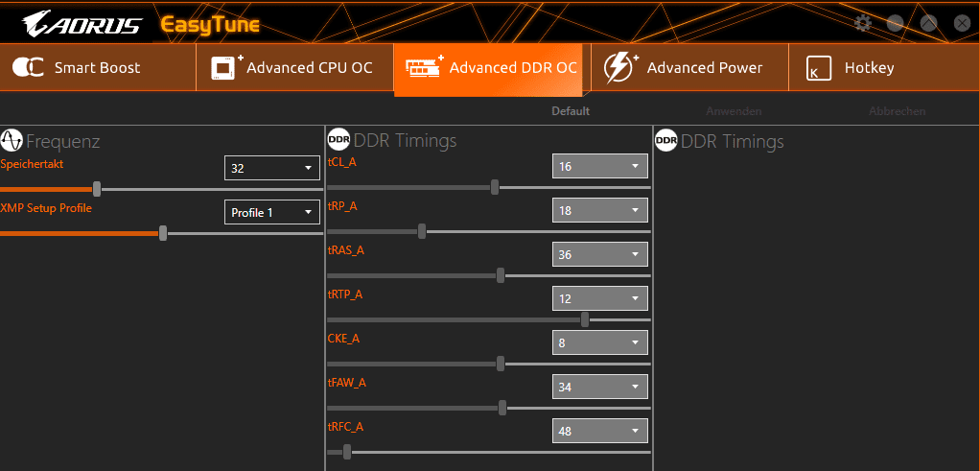980x471 pixels.
Task: Click the tRTP_A label
Action: coord(345,294)
